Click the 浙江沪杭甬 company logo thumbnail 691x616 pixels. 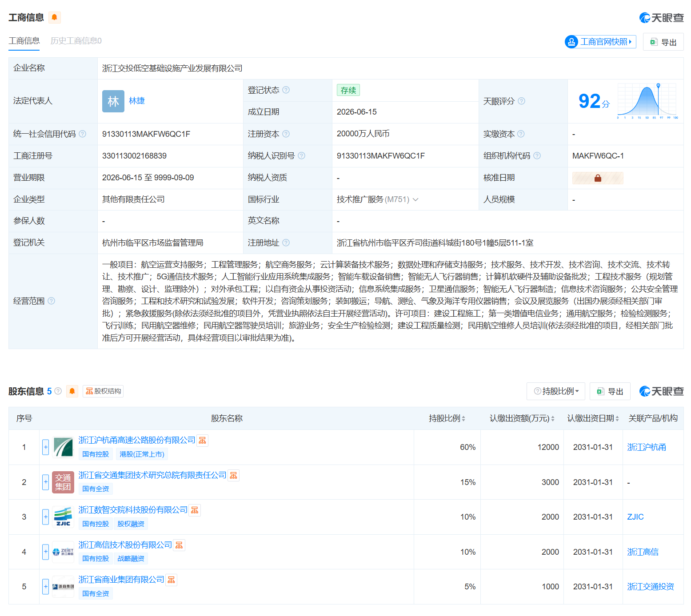(x=63, y=447)
